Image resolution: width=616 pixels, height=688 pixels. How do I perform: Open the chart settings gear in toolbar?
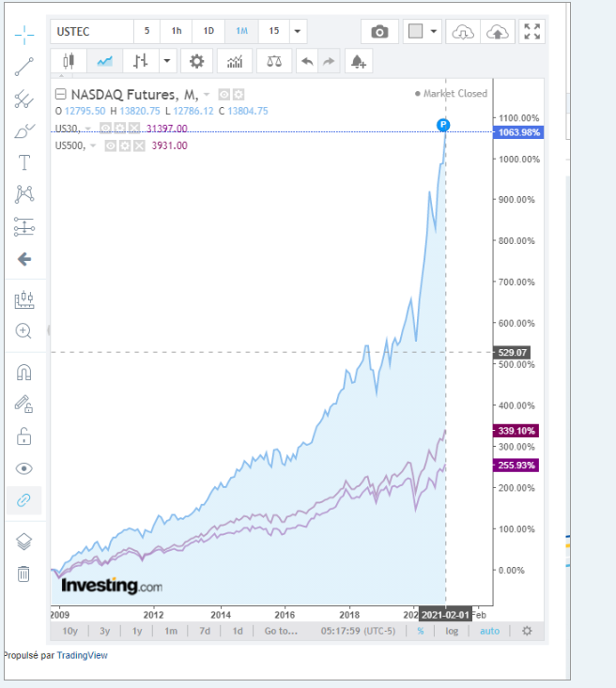coord(196,62)
